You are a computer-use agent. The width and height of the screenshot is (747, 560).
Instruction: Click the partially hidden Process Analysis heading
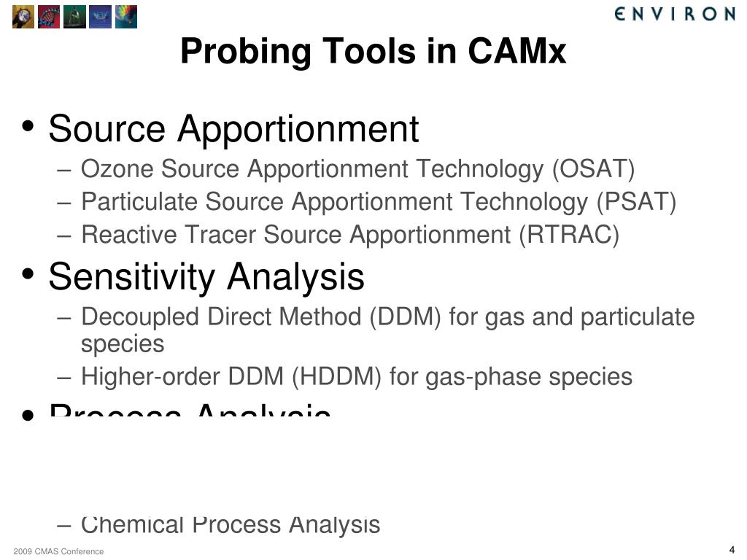pos(190,410)
